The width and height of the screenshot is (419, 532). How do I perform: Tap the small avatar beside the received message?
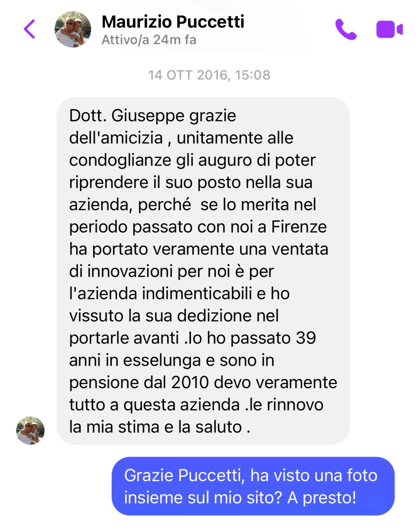[30, 430]
